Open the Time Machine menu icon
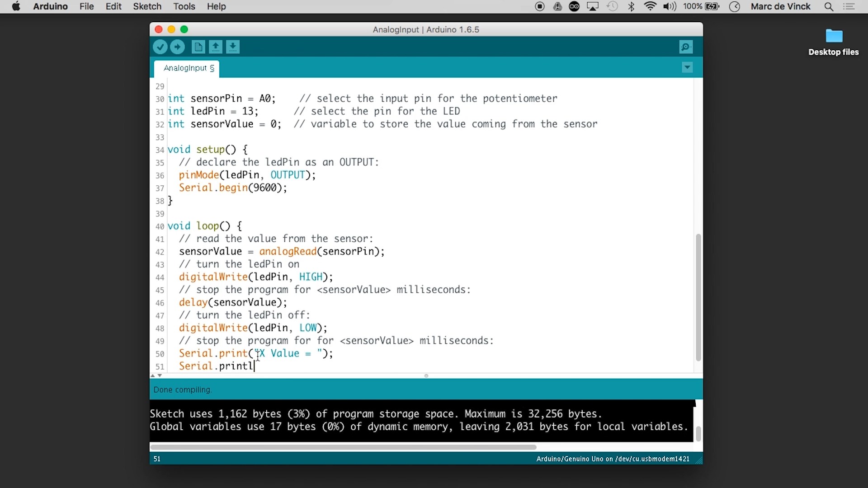 coord(613,7)
